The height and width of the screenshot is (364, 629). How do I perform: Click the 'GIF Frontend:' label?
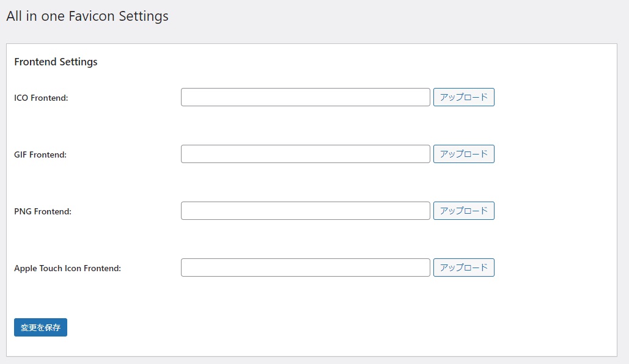[40, 155]
